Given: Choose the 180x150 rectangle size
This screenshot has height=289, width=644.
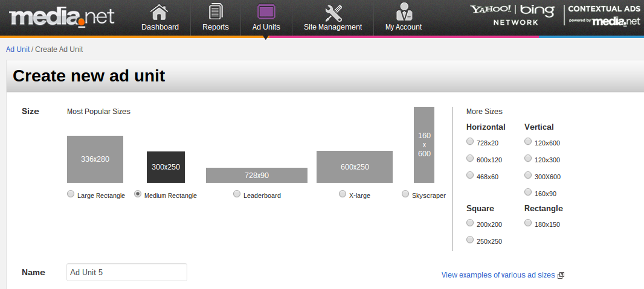Looking at the screenshot, I should [x=528, y=223].
